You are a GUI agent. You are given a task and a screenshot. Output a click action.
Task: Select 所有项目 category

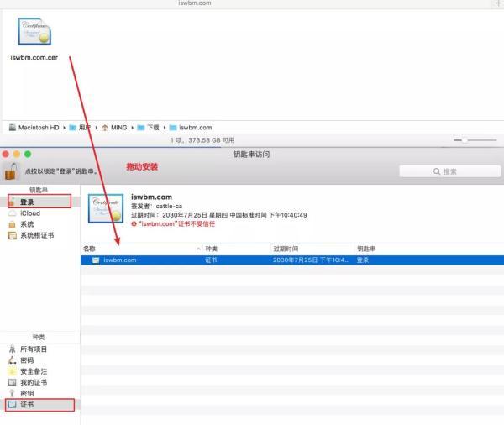pyautogui.click(x=39, y=349)
